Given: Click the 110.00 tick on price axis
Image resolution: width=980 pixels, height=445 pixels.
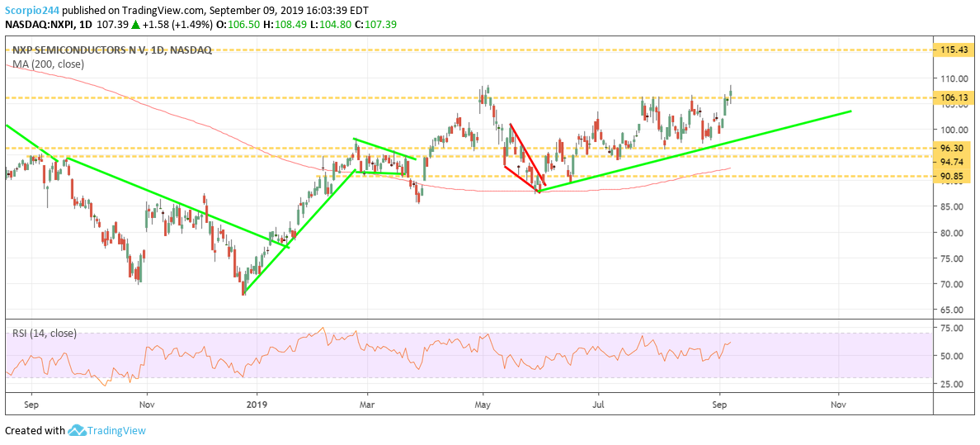Looking at the screenshot, I should (954, 79).
